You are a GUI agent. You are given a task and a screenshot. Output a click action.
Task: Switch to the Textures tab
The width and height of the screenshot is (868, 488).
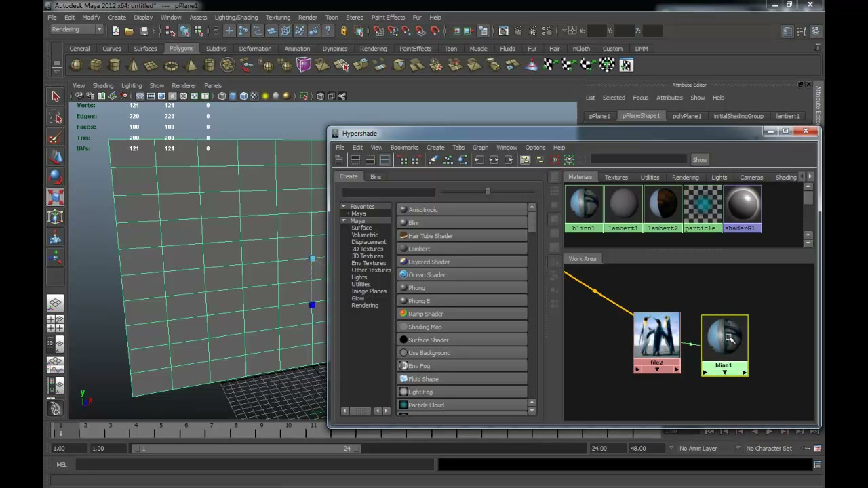click(616, 177)
